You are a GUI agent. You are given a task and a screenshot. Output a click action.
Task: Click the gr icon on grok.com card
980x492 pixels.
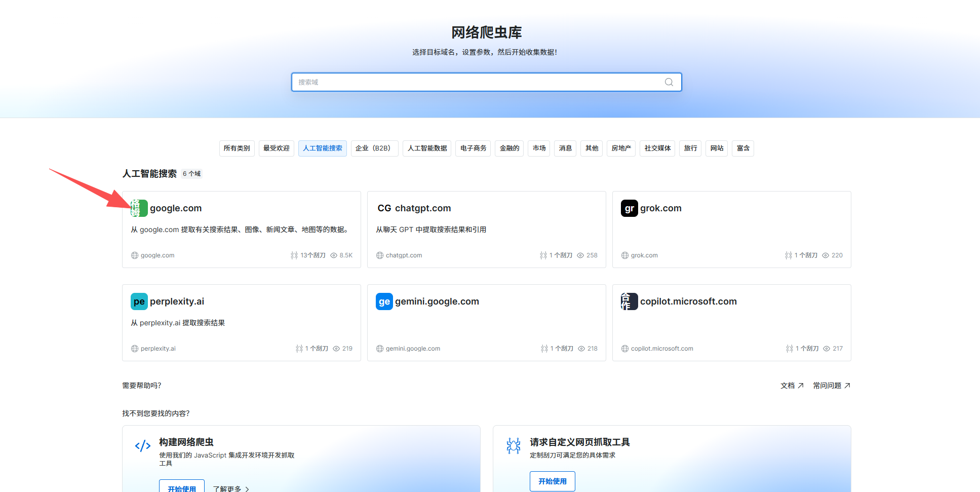tap(629, 208)
